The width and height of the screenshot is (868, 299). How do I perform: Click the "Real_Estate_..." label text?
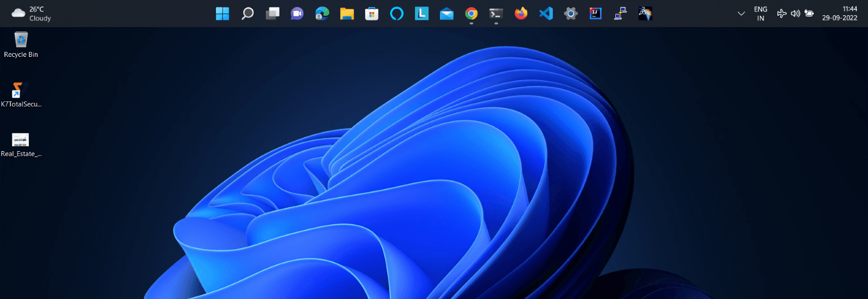[x=21, y=154]
